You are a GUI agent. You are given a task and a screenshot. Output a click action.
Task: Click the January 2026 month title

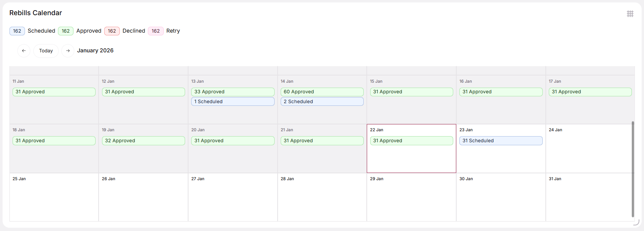click(x=95, y=50)
